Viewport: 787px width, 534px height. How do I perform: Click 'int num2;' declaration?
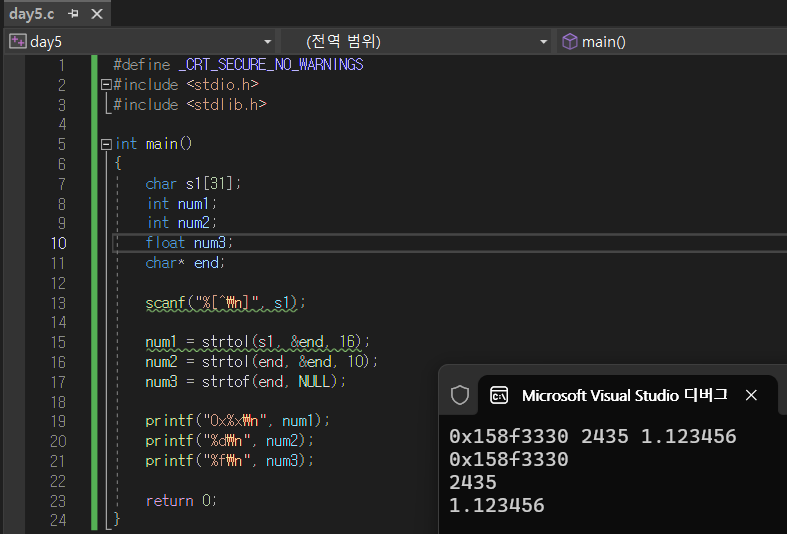click(181, 223)
